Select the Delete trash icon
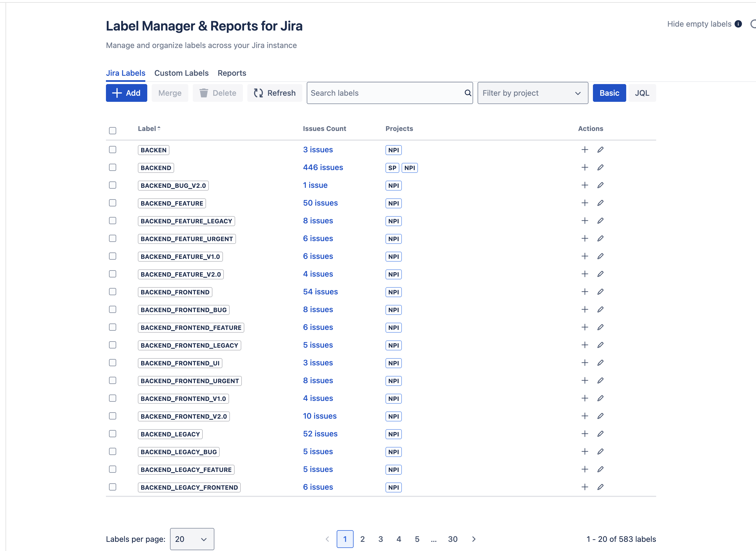Screen dimensions: 756x551 [x=204, y=93]
